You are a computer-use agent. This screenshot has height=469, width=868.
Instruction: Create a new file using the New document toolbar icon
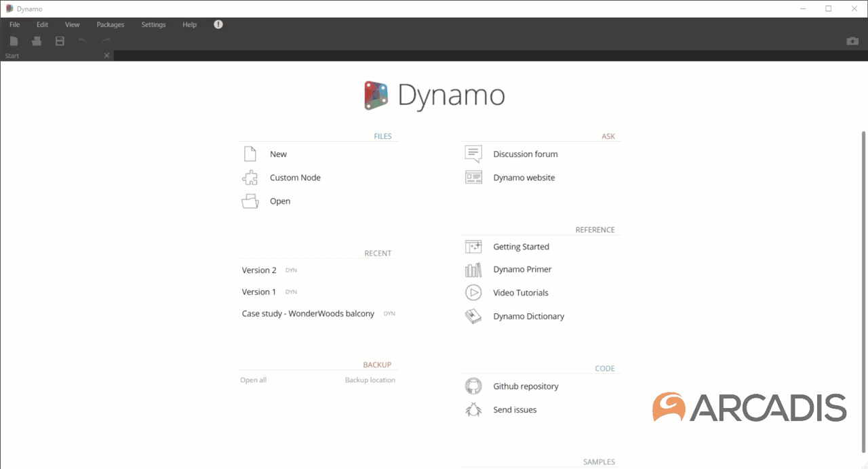point(14,41)
